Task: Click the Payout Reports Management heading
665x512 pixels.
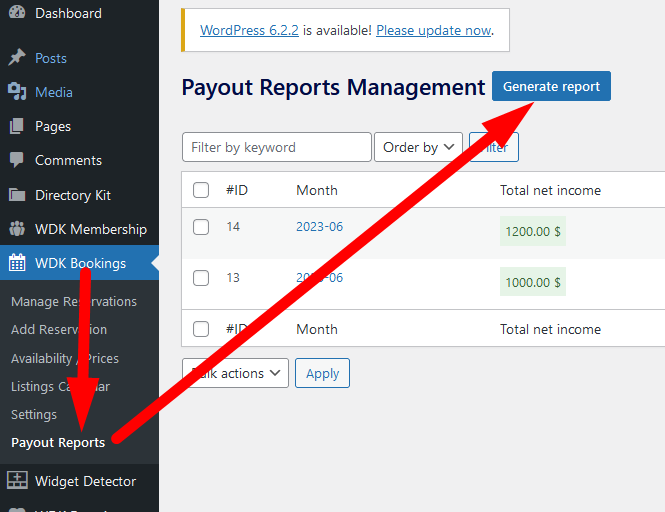Action: tap(333, 87)
